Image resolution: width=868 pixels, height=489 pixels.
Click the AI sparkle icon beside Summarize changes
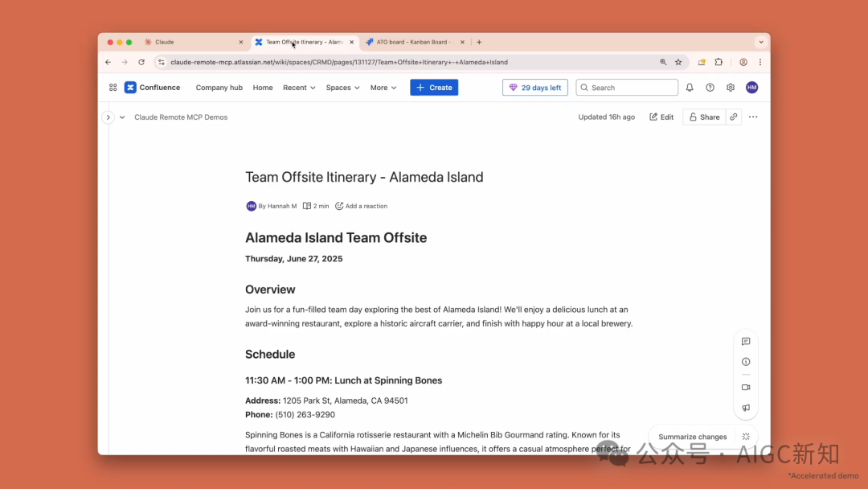746,437
